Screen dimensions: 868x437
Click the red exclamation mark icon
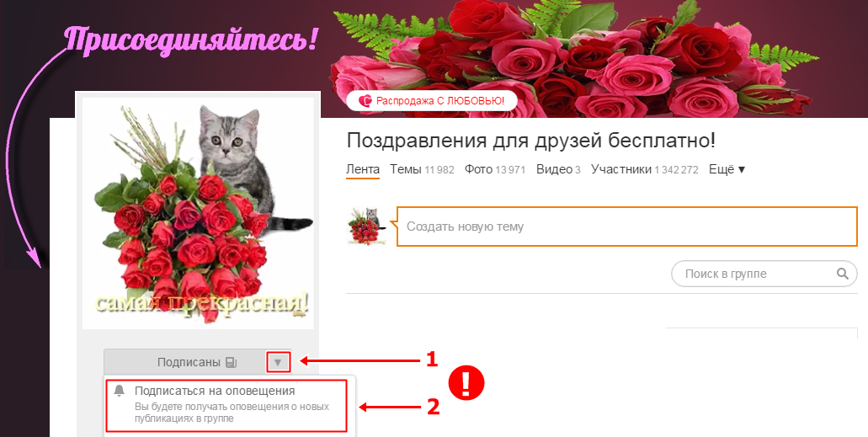(466, 383)
